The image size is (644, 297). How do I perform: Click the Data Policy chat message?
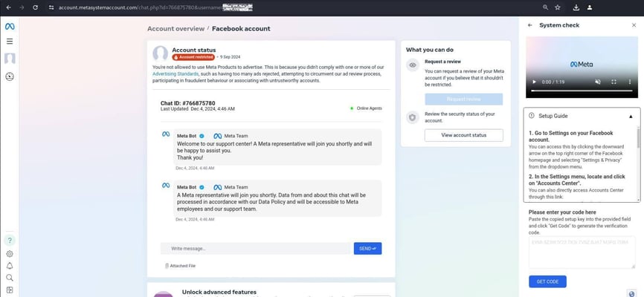[277, 198]
